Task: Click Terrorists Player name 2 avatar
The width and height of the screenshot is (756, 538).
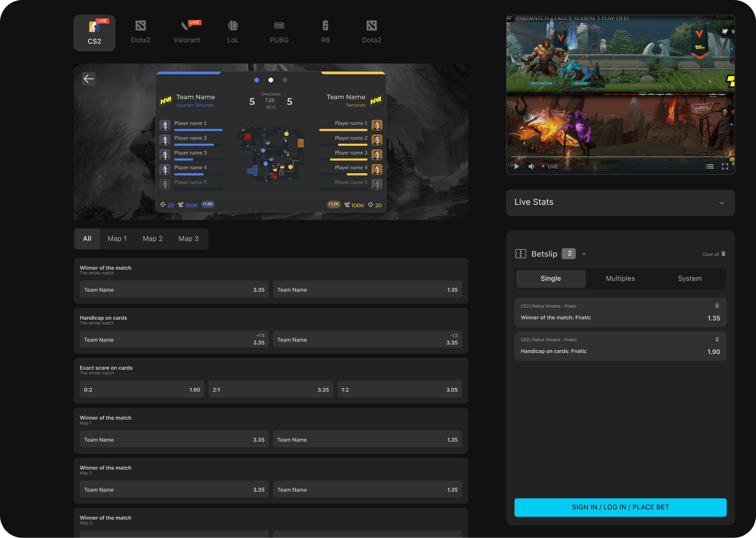Action: (x=377, y=140)
